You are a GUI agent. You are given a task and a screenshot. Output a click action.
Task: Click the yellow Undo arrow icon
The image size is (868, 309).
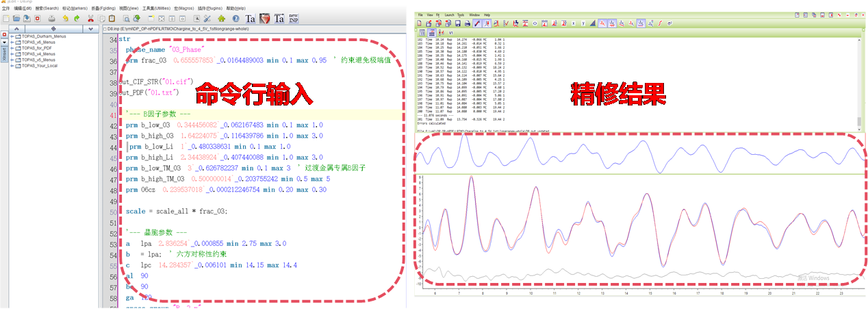pyautogui.click(x=65, y=19)
